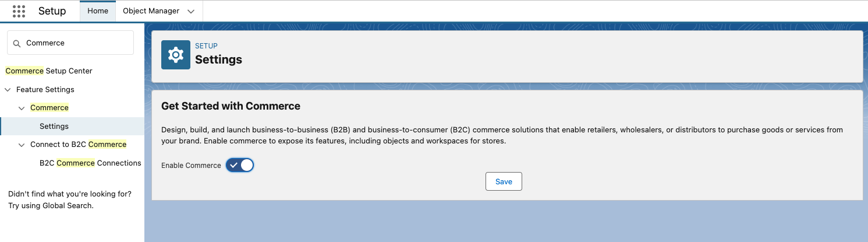This screenshot has height=242, width=868.
Task: Click the 'Get Started with Commerce' heading
Action: [x=231, y=106]
